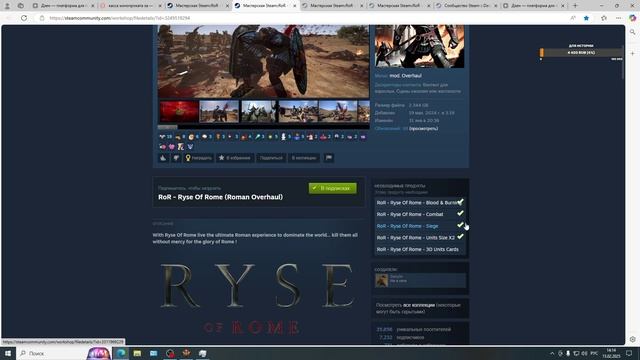Image resolution: width=640 pixels, height=360 pixels.
Task: Open the creator's profile card
Action: [x=420, y=280]
